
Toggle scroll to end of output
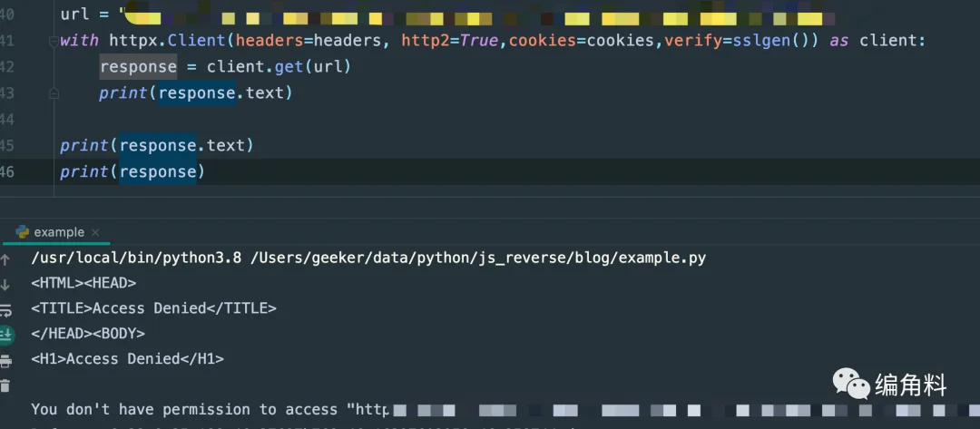point(6,335)
